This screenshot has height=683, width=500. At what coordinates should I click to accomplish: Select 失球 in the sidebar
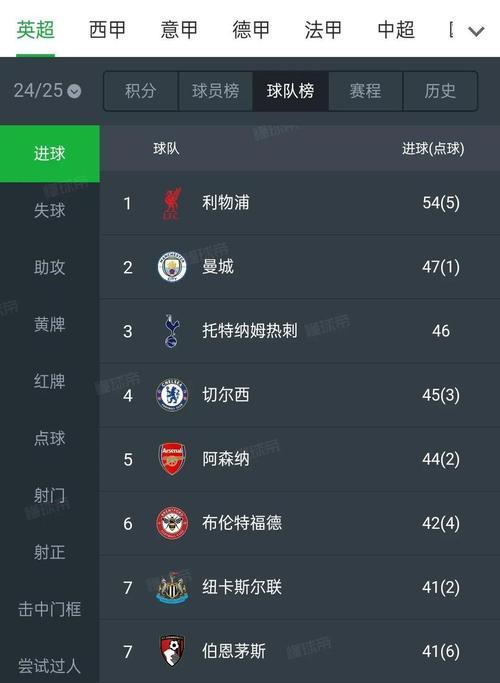[x=50, y=210]
